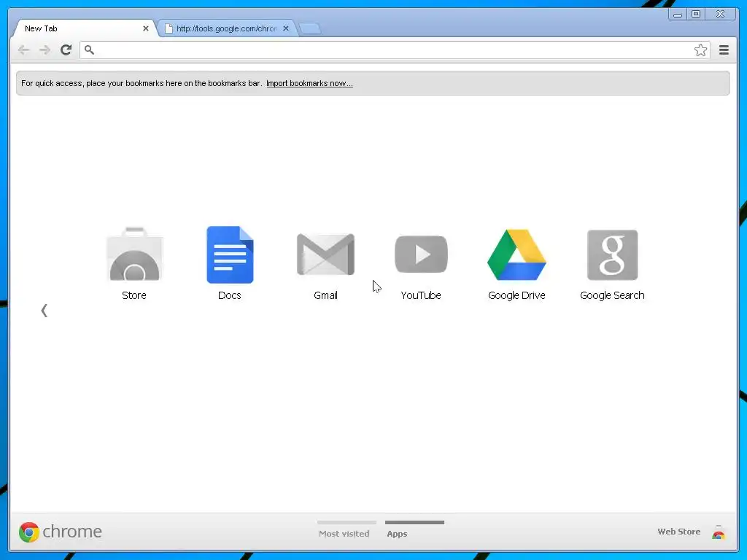Click Import bookmarks now link
Screen dimensions: 747x560
click(309, 83)
